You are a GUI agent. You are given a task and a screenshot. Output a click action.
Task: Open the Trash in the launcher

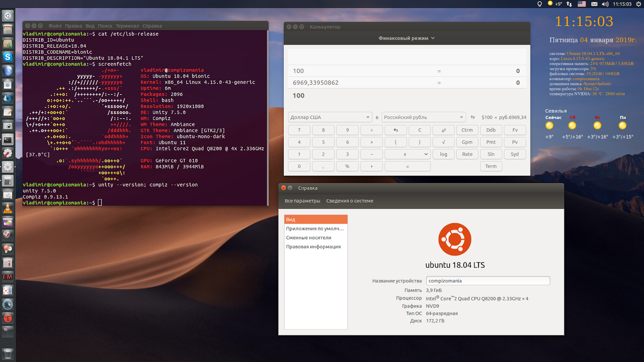(x=8, y=354)
